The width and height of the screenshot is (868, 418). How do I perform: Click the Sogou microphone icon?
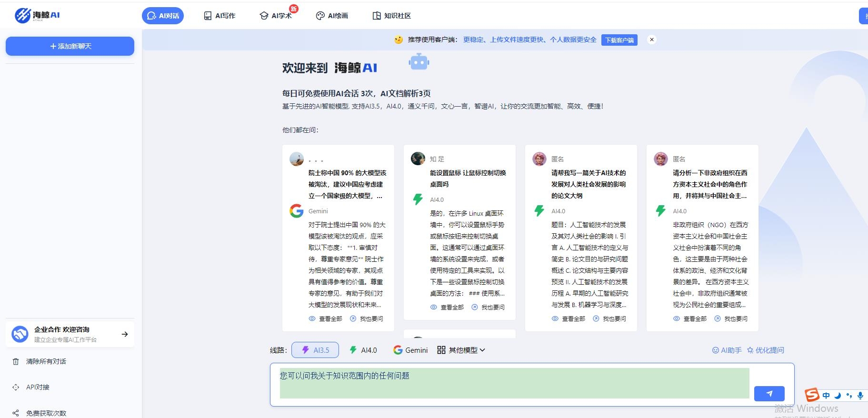click(x=860, y=395)
